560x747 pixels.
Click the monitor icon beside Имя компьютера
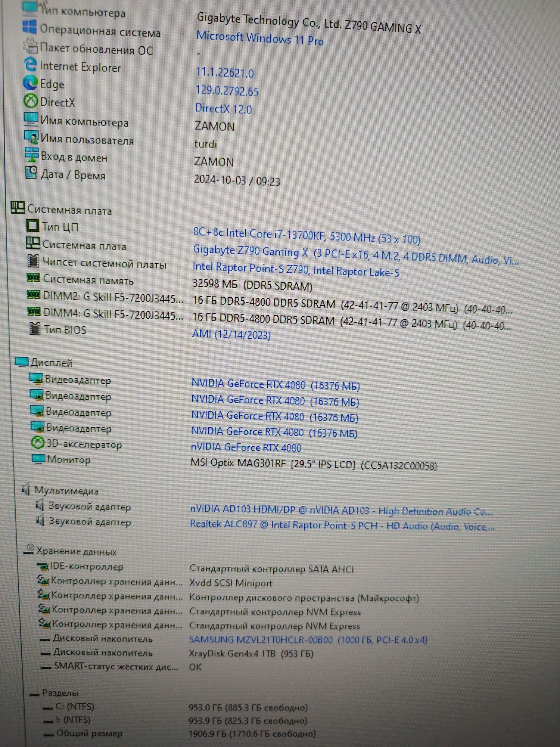pos(31,119)
